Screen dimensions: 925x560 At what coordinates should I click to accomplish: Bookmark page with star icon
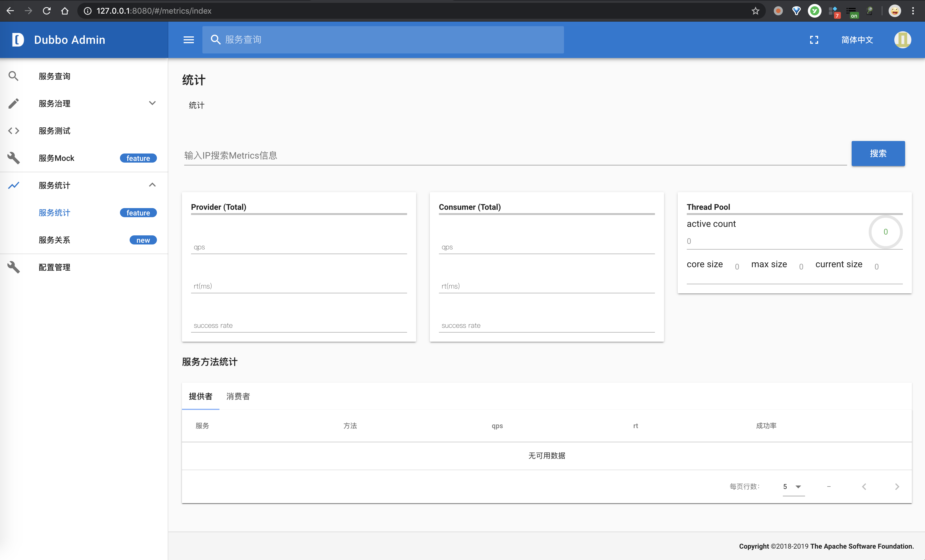pos(755,11)
